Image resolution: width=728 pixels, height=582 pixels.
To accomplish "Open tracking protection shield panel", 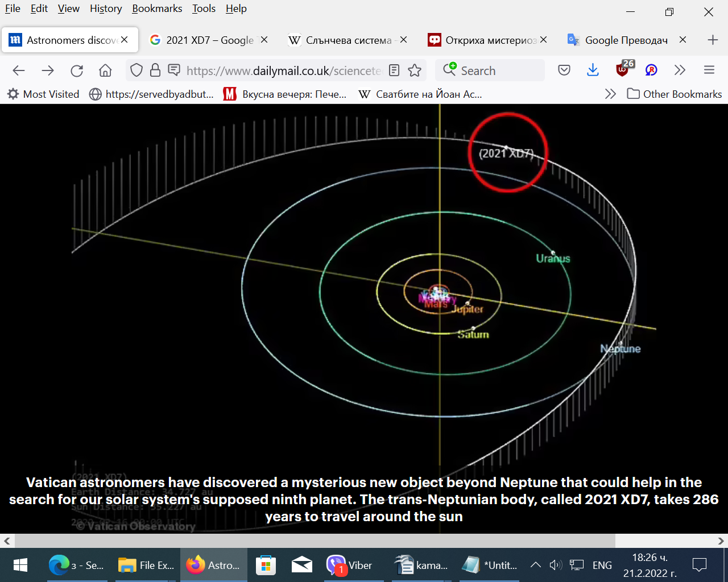I will [136, 70].
